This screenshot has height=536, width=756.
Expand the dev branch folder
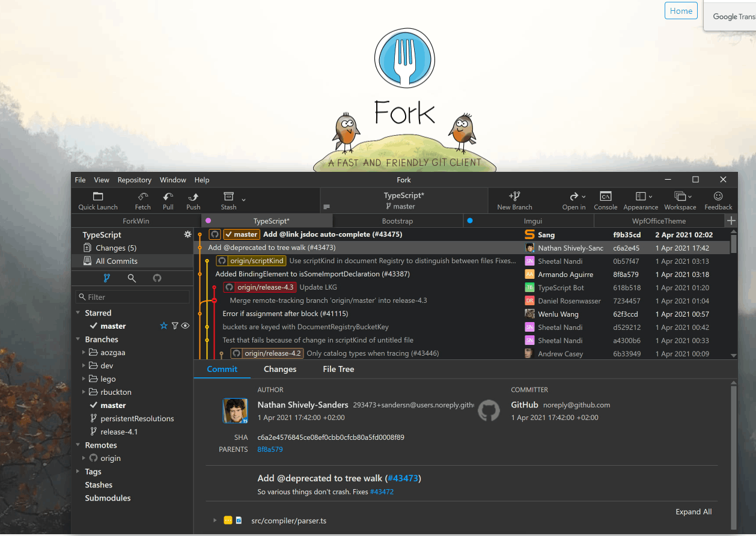(x=84, y=365)
